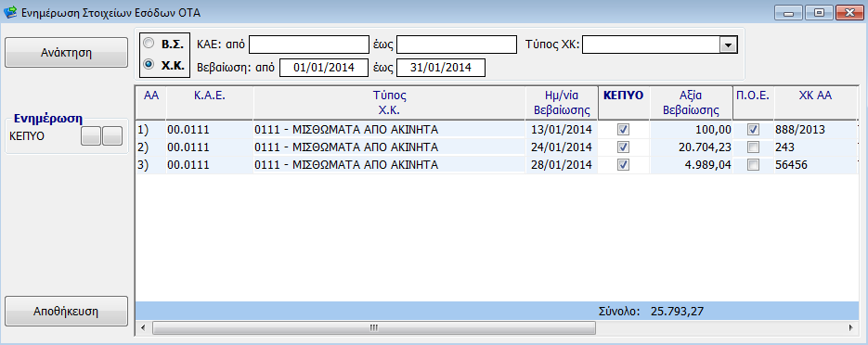
Task: Click the Ανάκτηση button
Action: (x=67, y=53)
